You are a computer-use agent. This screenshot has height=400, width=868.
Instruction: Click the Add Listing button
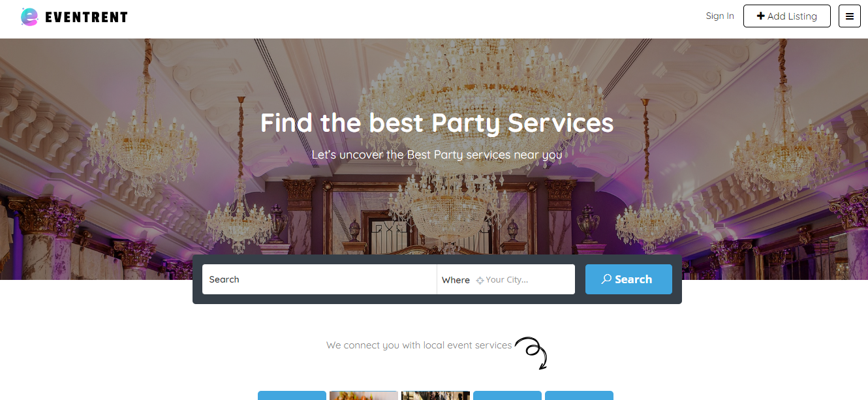[x=787, y=16]
